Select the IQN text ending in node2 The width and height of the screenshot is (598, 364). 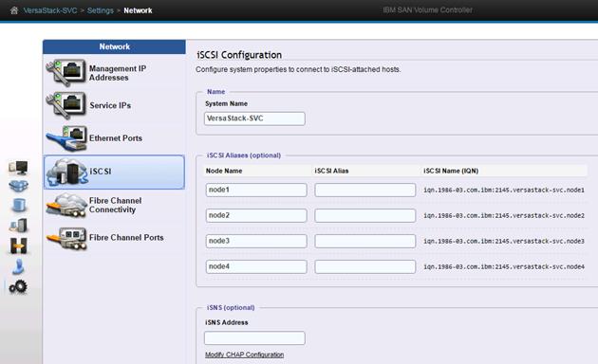pos(504,215)
